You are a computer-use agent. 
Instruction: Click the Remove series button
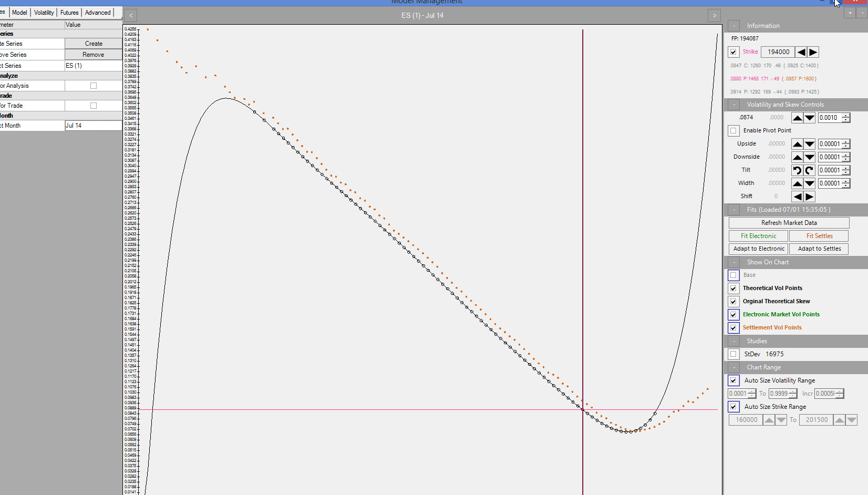[x=94, y=55]
